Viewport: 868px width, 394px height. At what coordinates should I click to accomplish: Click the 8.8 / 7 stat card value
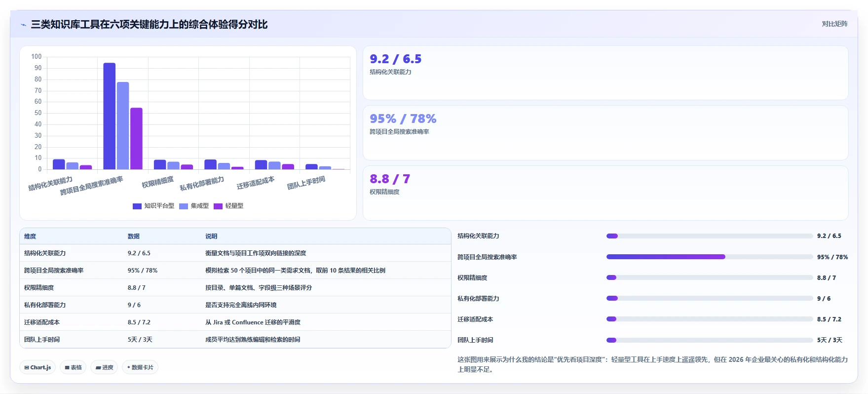tap(390, 179)
